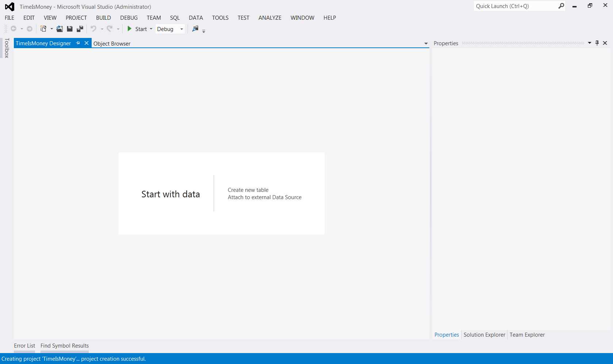Click the project creation successful status message

pos(74,359)
